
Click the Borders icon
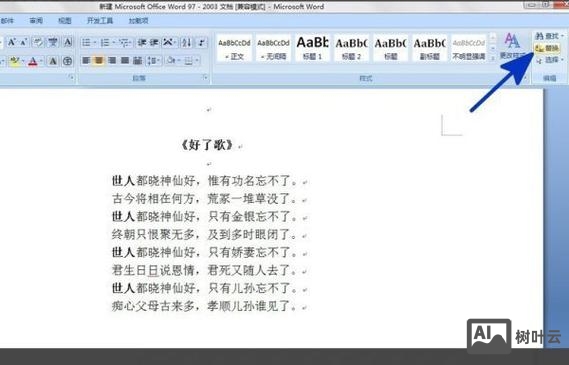(x=188, y=60)
